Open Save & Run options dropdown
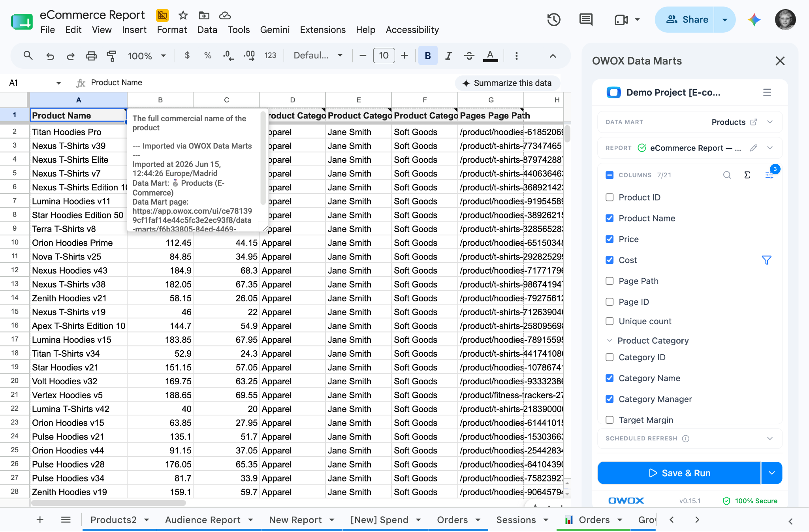This screenshot has width=809, height=532. pos(771,473)
